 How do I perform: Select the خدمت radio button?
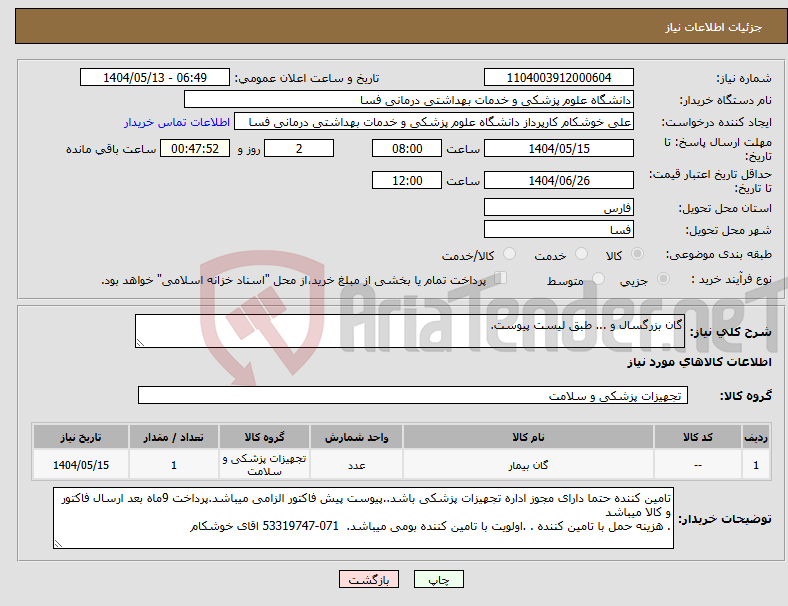coord(581,254)
